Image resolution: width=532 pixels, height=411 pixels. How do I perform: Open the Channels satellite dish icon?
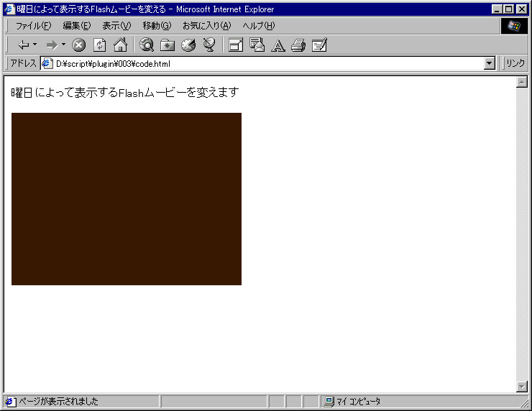tap(209, 45)
